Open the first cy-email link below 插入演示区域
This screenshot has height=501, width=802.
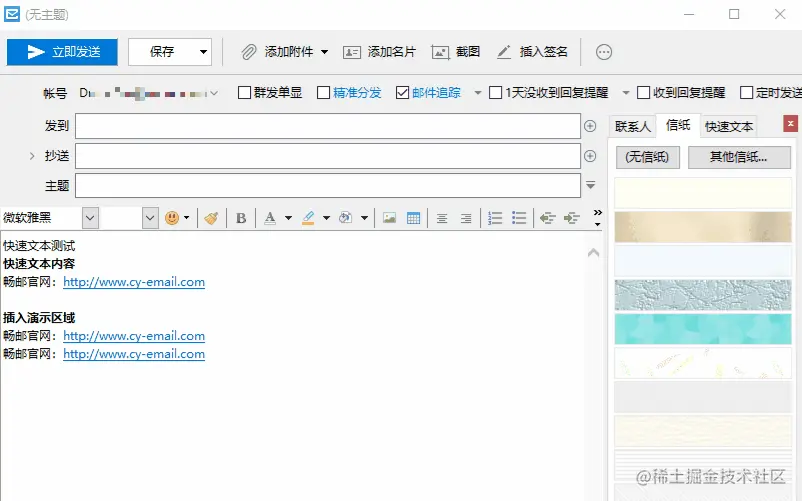[x=134, y=336]
